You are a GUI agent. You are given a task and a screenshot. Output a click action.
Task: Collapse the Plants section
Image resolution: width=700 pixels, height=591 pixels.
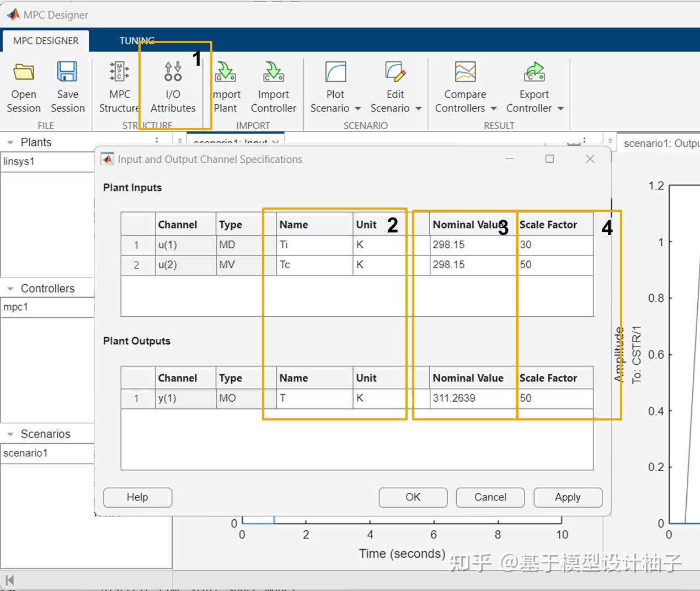click(10, 142)
